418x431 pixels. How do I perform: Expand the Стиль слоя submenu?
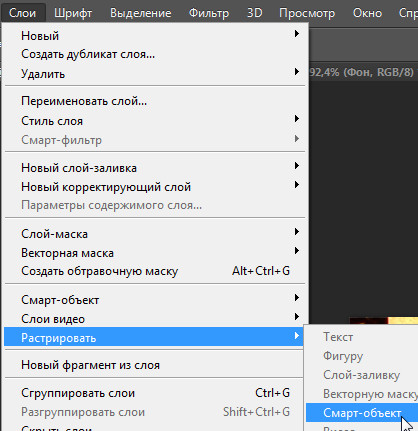coord(155,120)
